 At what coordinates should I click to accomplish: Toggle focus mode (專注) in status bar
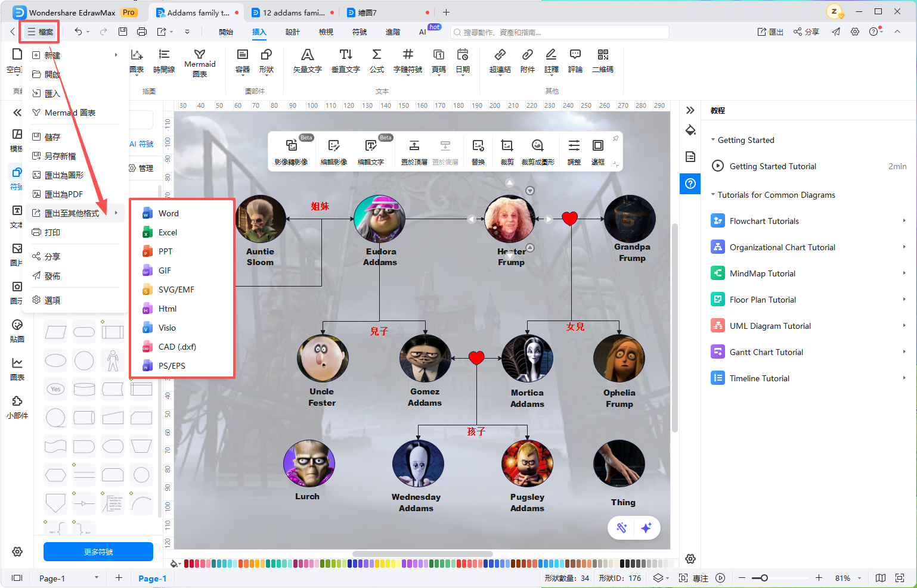(x=694, y=578)
